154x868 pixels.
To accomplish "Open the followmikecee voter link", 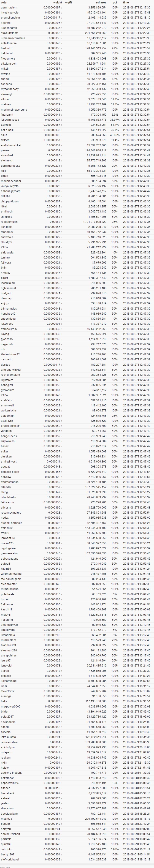I will pos(10,120).
